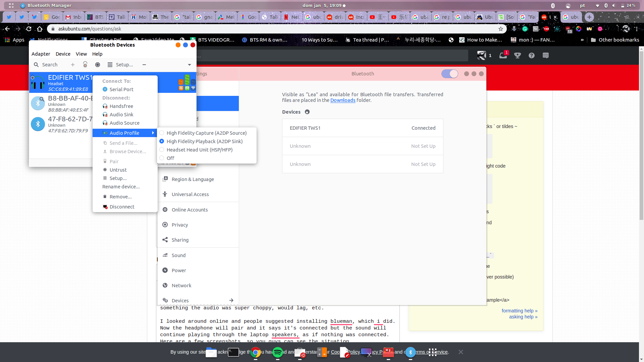Click the Search icon in Bluetooth Devices toolbar

click(x=36, y=65)
